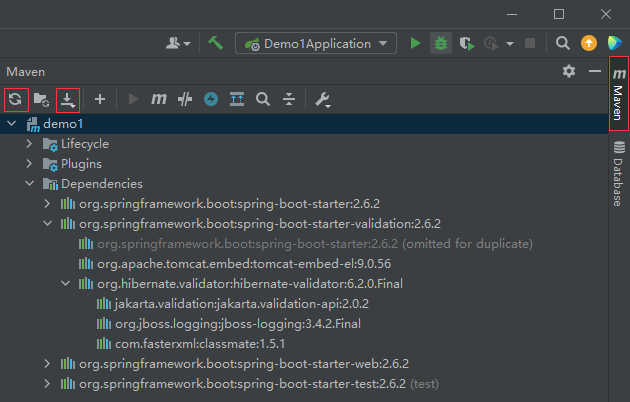
Task: Generate sources and update folders icon
Action: click(x=41, y=99)
